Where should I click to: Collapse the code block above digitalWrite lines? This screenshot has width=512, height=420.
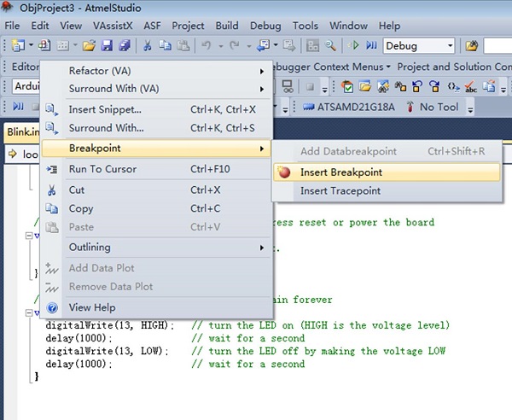tap(31, 313)
